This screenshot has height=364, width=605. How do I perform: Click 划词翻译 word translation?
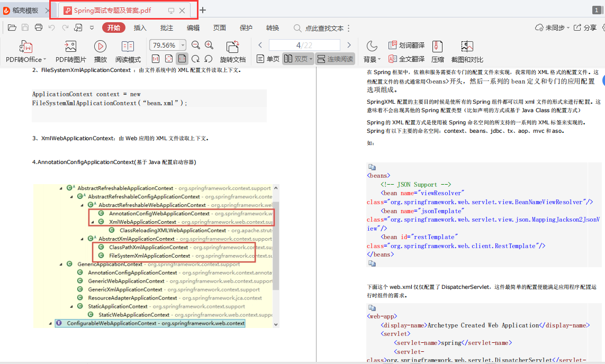(407, 45)
